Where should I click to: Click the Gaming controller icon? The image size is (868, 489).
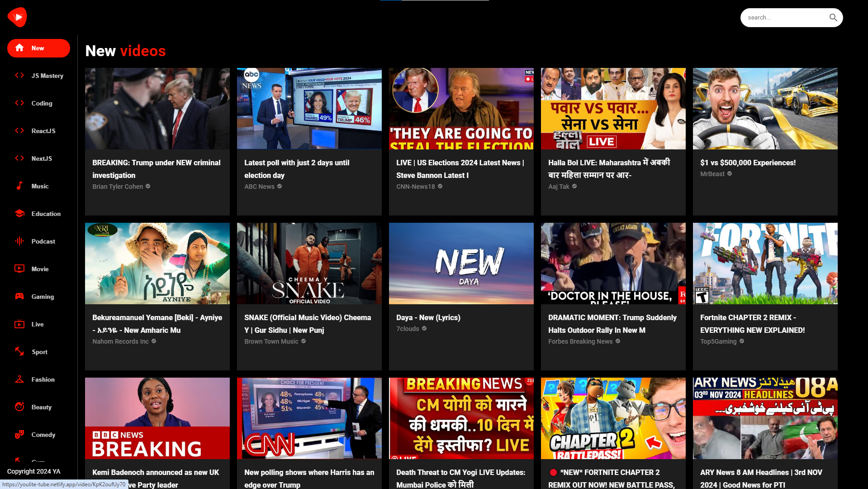point(19,297)
